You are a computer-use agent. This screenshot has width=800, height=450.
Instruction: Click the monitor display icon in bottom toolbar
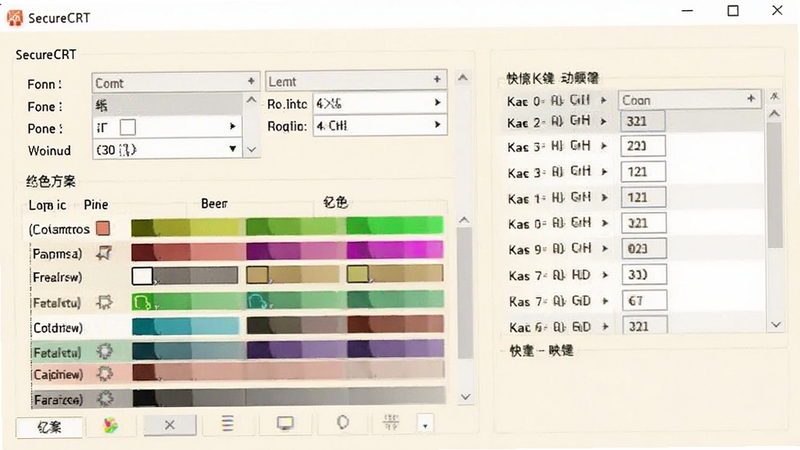coord(285,423)
